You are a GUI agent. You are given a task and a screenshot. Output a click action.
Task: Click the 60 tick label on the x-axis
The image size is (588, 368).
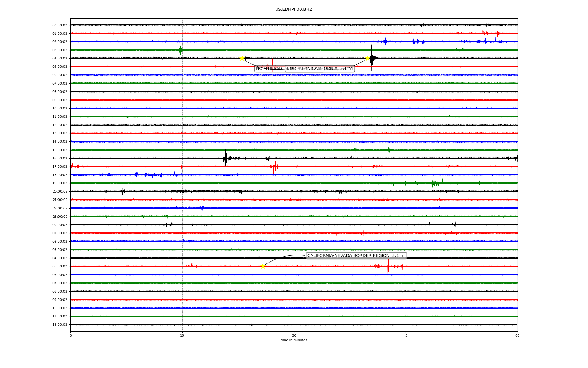[517, 335]
